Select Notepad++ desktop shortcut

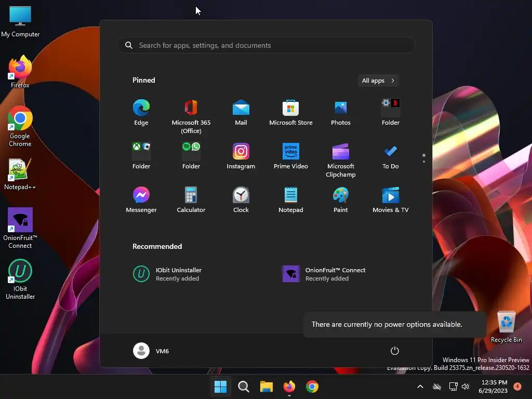[x=20, y=174]
